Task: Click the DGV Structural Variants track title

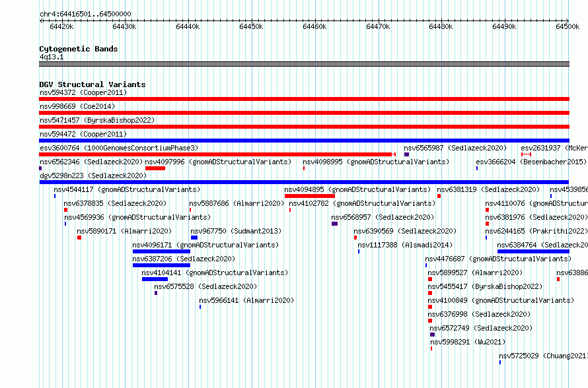Action: [92, 84]
